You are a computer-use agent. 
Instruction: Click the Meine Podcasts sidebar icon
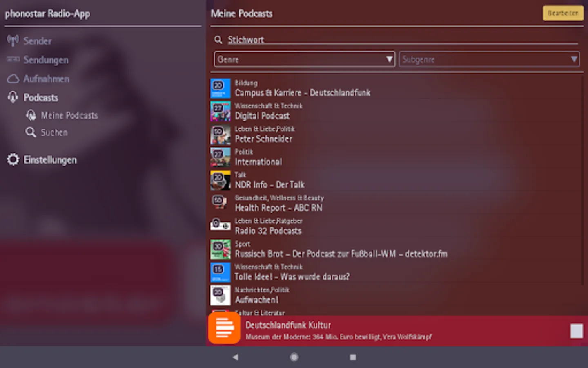coord(31,115)
